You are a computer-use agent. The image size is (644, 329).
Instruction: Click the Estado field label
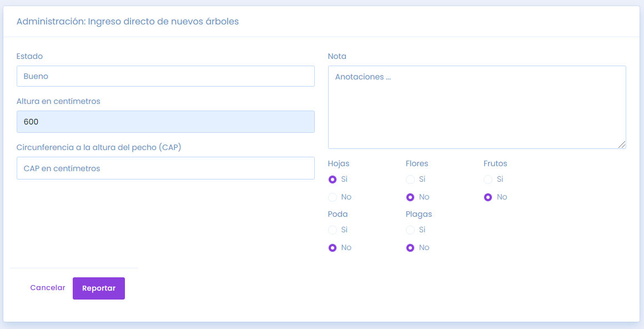[29, 56]
